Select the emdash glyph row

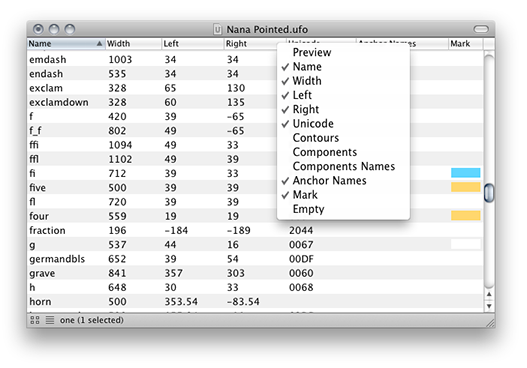(255, 59)
